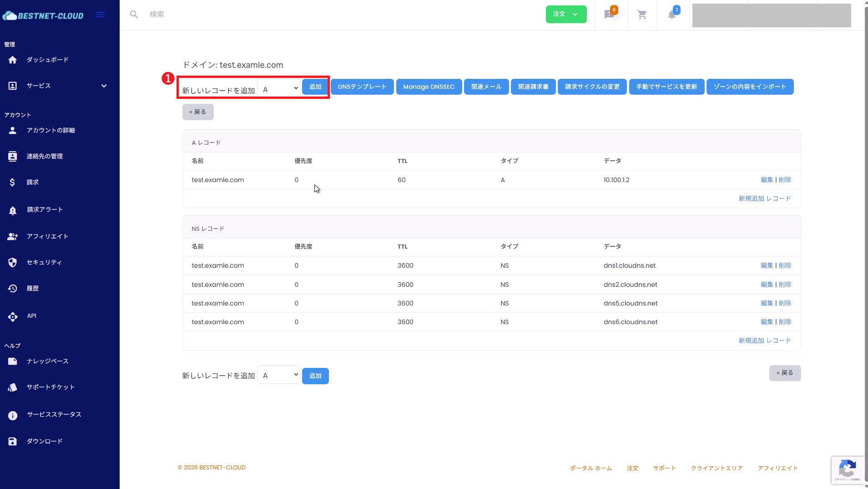868x489 pixels.
Task: Click the Security shield icon
Action: point(13,263)
